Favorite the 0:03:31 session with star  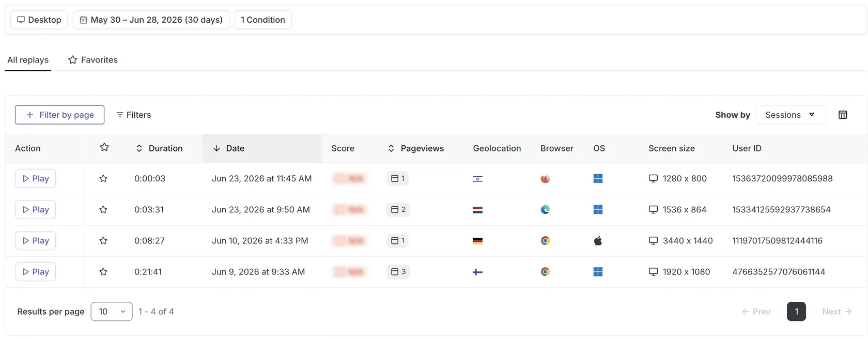[103, 210]
